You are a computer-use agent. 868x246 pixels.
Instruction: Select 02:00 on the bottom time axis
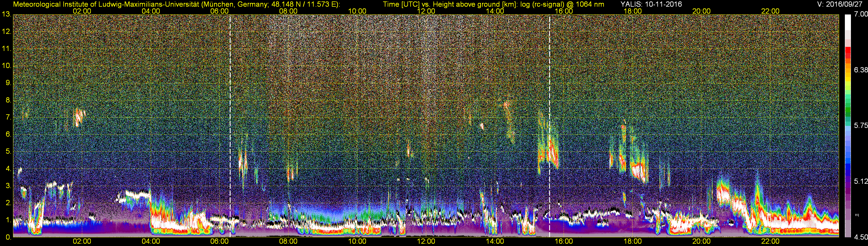pos(82,241)
